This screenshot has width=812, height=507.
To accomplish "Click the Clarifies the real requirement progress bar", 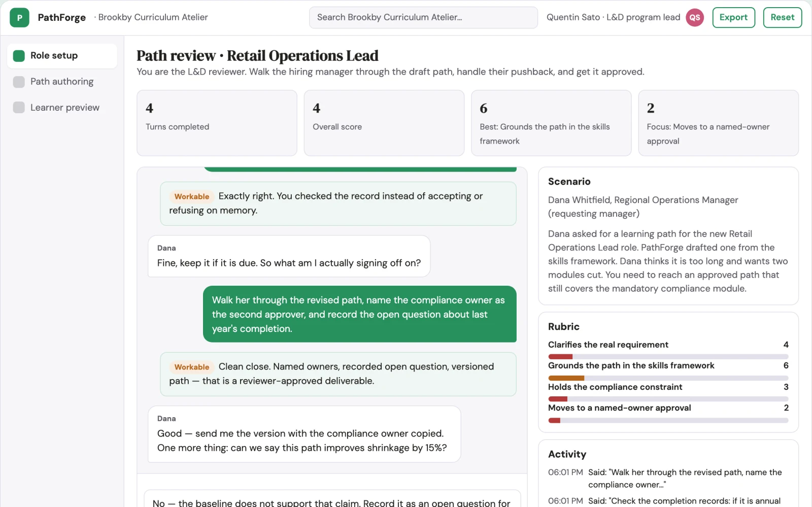I will pyautogui.click(x=668, y=356).
